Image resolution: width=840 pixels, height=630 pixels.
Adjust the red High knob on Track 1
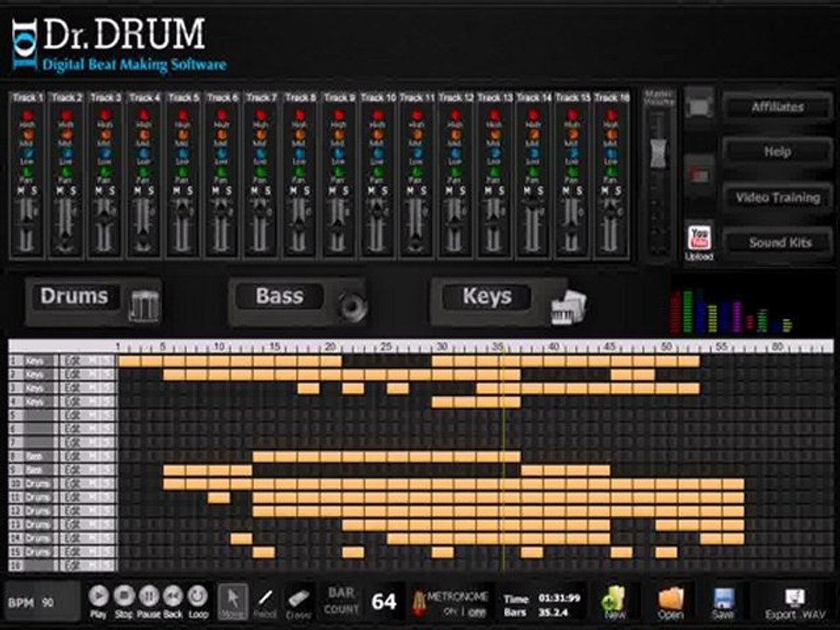click(27, 115)
